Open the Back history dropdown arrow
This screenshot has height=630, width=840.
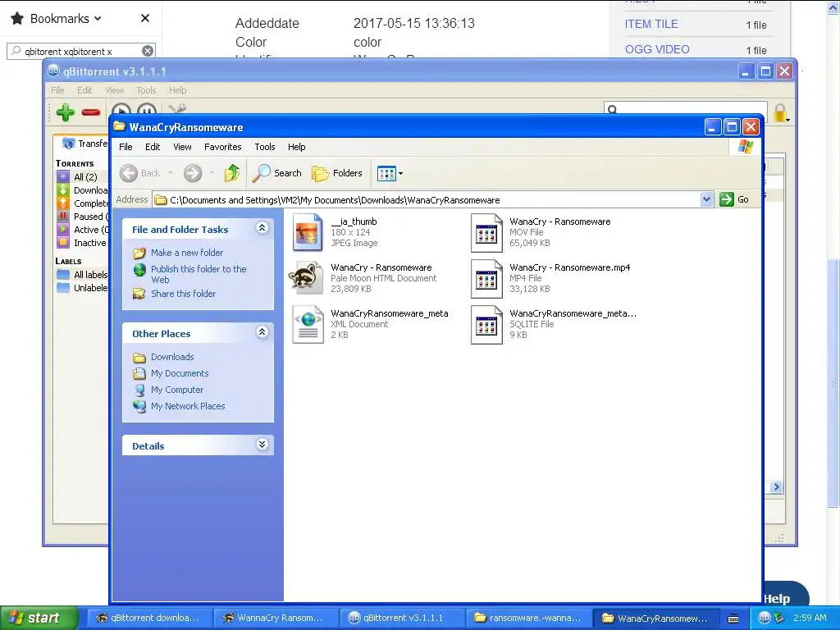pos(171,173)
